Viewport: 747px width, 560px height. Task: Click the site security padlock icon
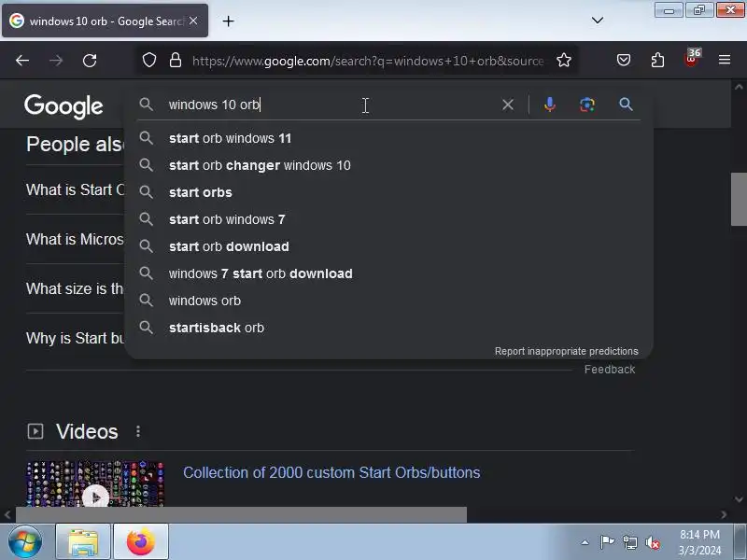[176, 60]
